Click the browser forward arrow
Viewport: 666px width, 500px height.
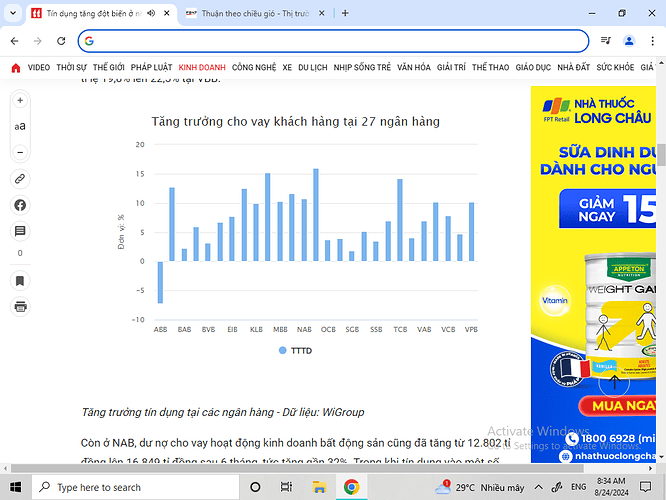tap(38, 41)
